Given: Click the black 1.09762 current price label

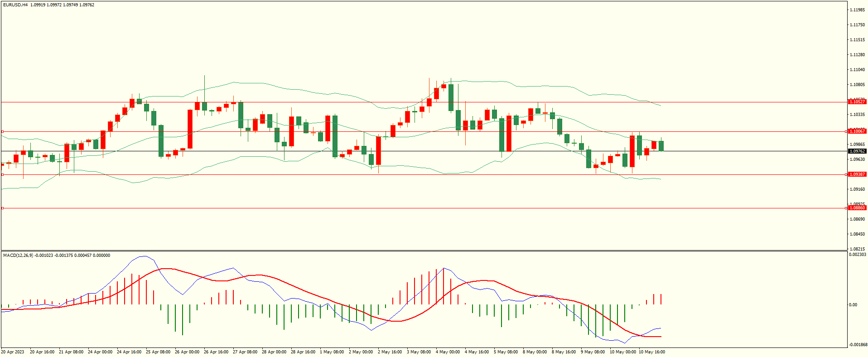Looking at the screenshot, I should tap(857, 151).
